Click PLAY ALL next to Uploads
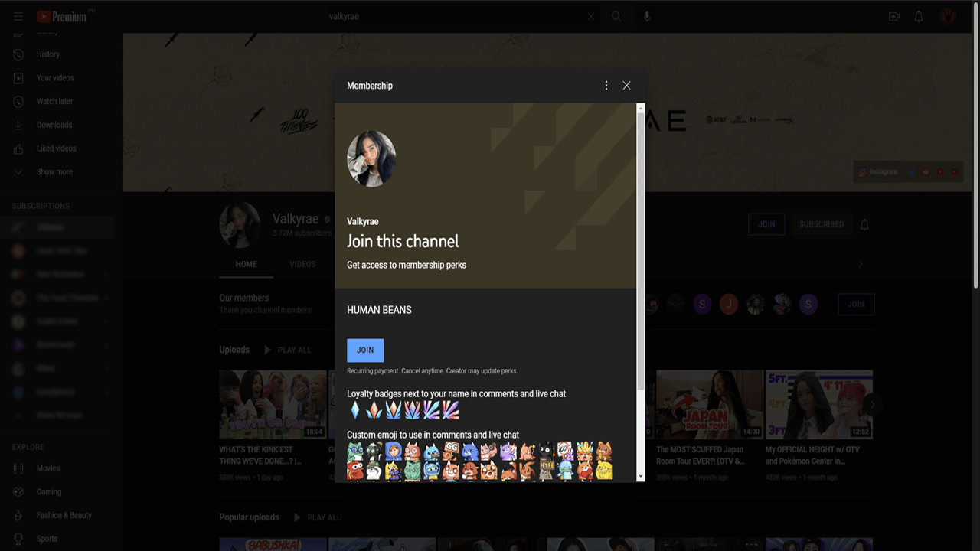980x551 pixels. pyautogui.click(x=287, y=350)
